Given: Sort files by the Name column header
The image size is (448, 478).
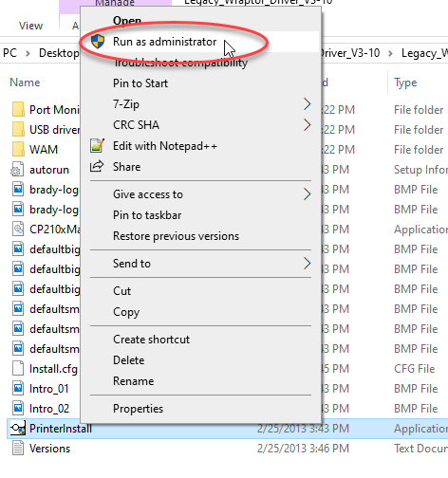Looking at the screenshot, I should click(x=25, y=83).
